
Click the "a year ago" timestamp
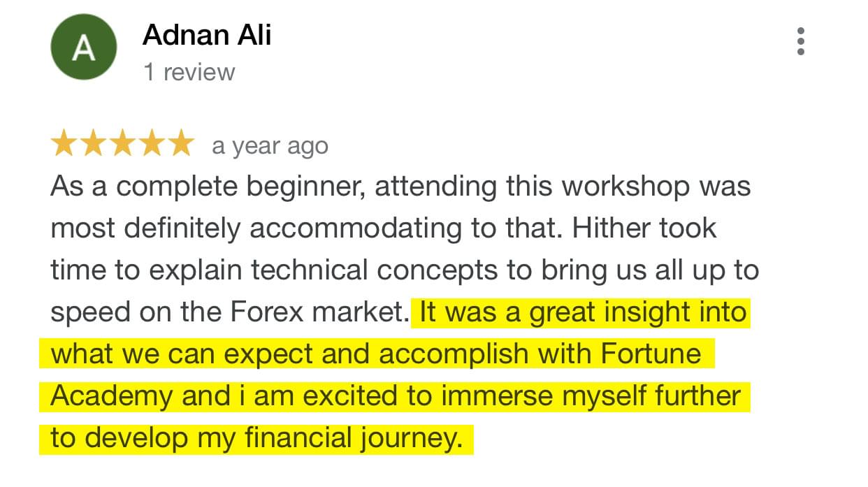[270, 146]
